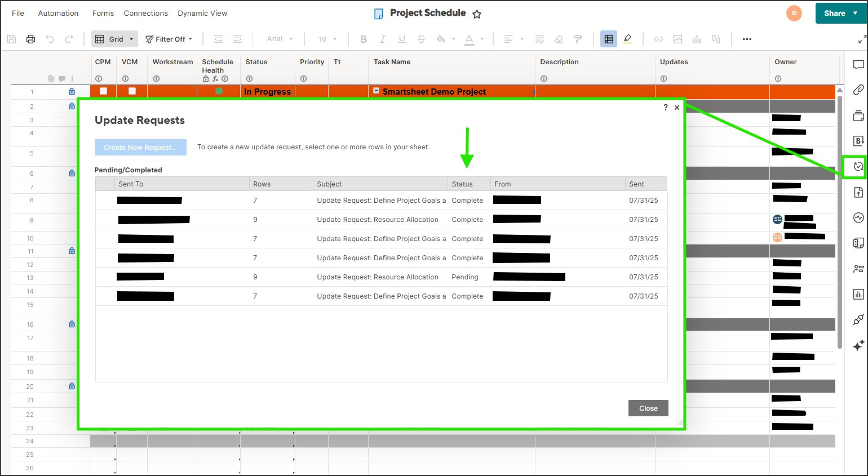
Task: Click the Redo arrow icon
Action: coord(69,39)
